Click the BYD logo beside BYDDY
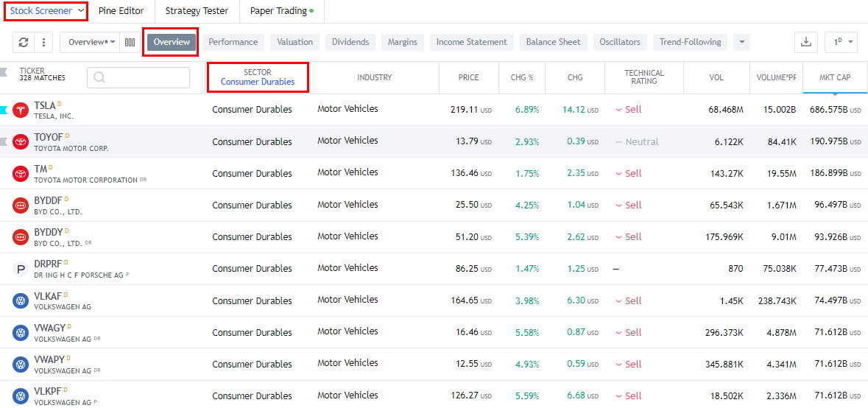This screenshot has height=408, width=868. point(21,237)
